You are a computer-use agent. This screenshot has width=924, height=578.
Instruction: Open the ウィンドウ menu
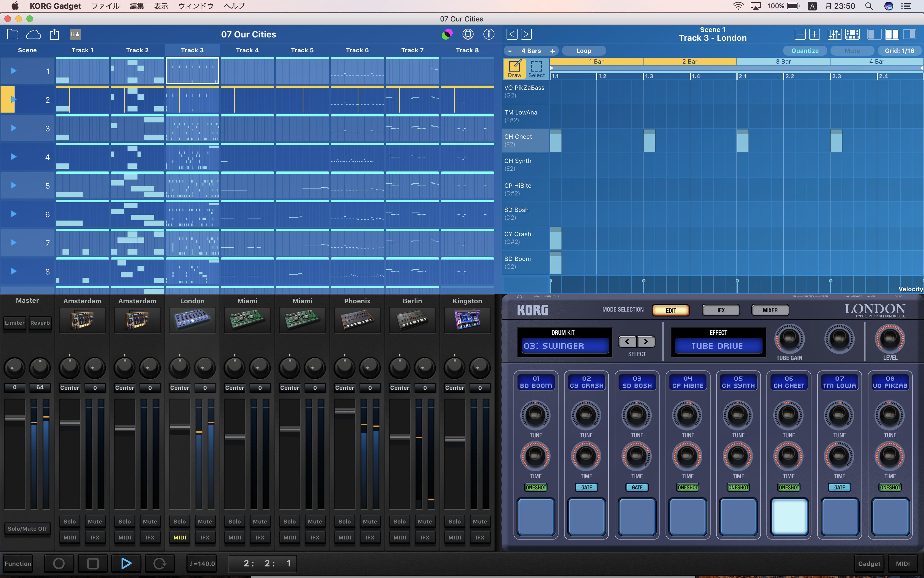tap(196, 6)
